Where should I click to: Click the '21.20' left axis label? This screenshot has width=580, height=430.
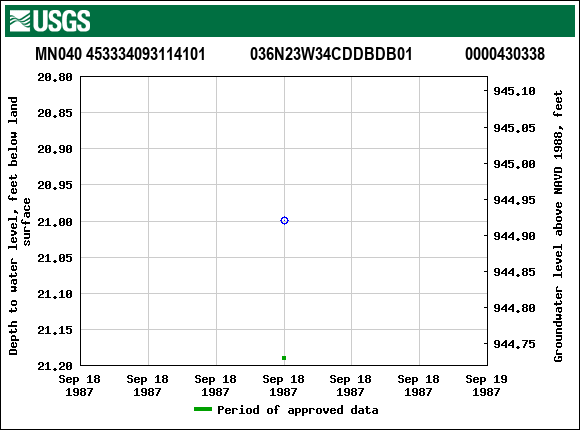(55, 366)
